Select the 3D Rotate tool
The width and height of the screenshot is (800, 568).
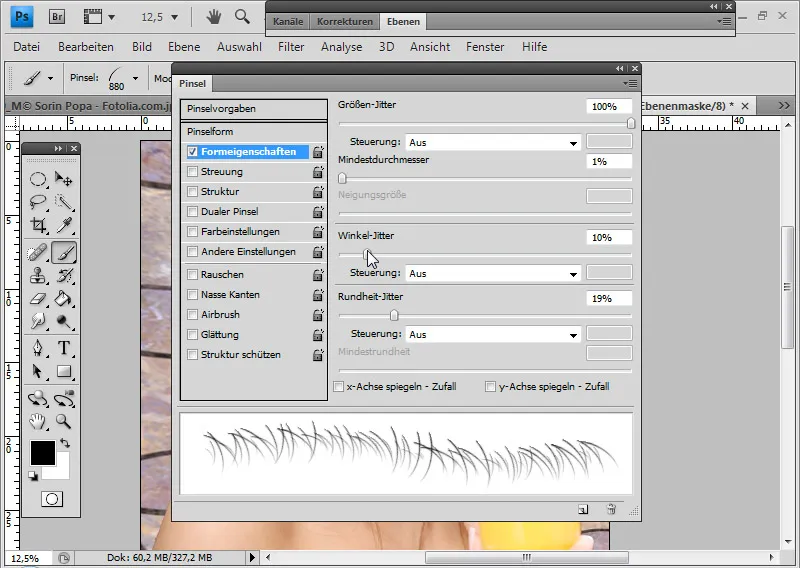point(38,398)
